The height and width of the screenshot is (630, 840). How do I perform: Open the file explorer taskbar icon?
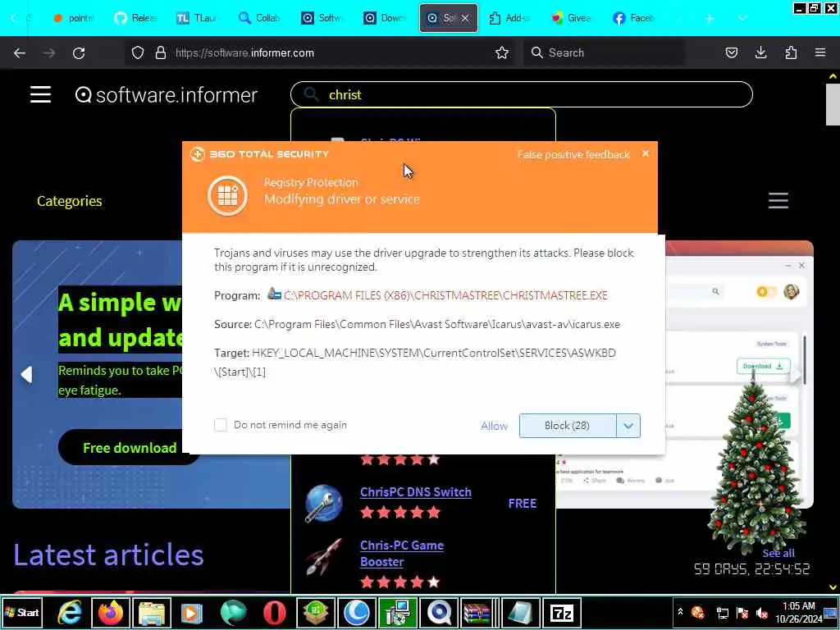[152, 612]
